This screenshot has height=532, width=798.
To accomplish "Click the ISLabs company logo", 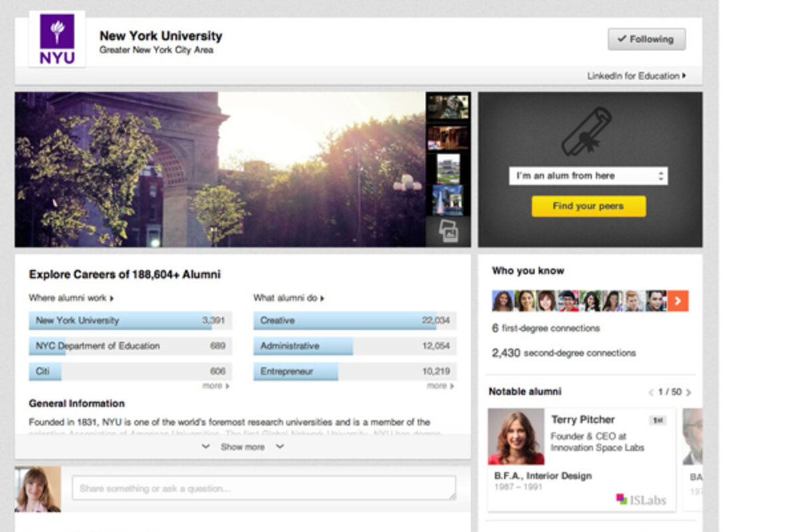I will coord(640,499).
